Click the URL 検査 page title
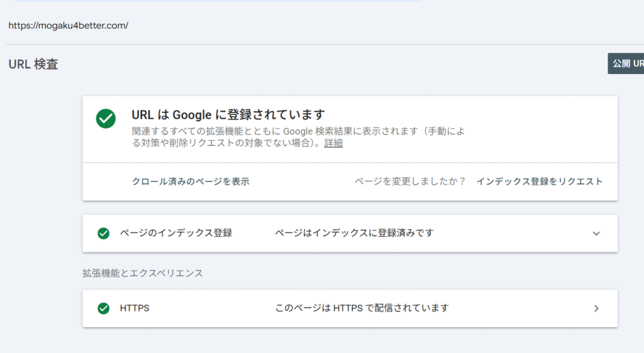Screen dimensions: 644x353 pos(33,64)
